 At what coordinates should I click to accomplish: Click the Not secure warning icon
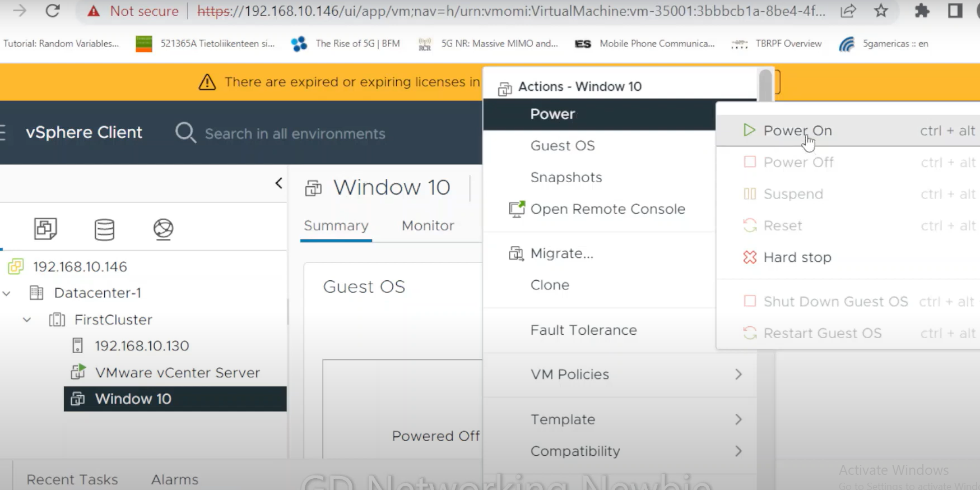click(94, 11)
